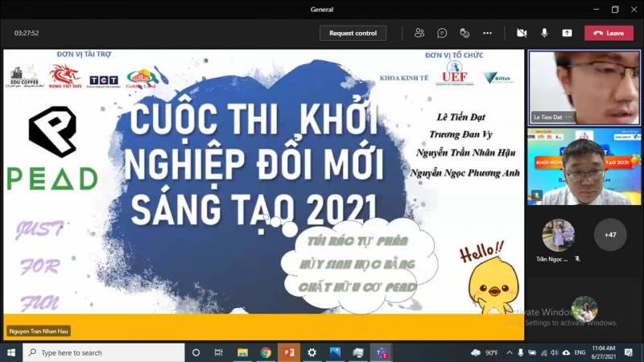Viewport: 644px width, 362px height.
Task: Click the taskbar search box
Action: pyautogui.click(x=105, y=352)
